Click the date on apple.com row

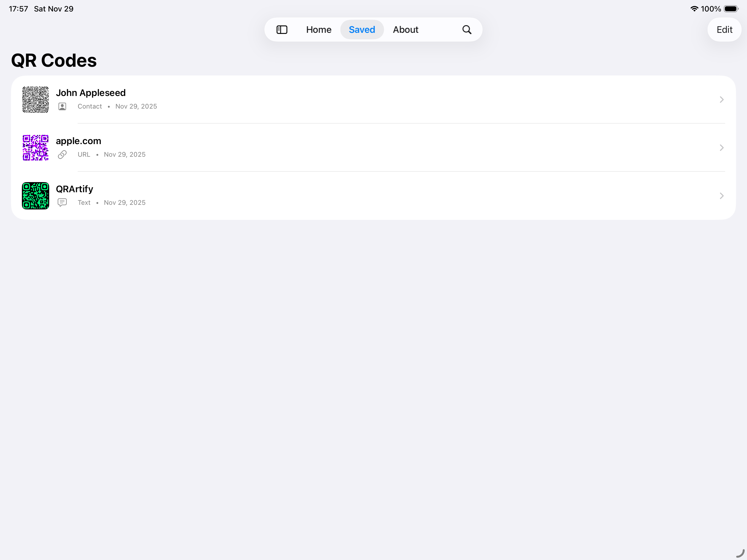click(x=125, y=155)
